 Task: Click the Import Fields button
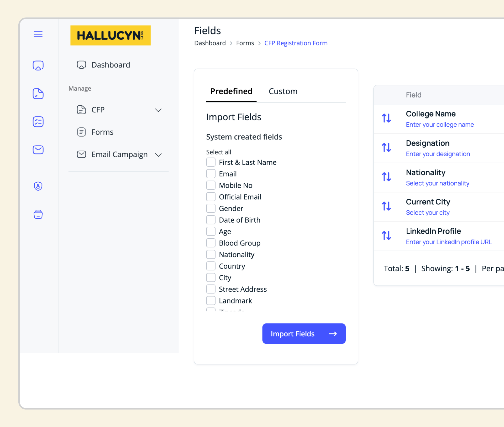[x=304, y=334]
